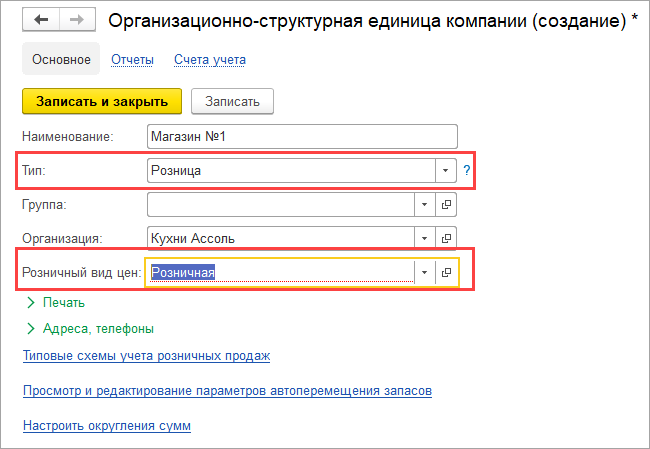650x449 pixels.
Task: Open Настроить округления сумм link
Action: 106,426
